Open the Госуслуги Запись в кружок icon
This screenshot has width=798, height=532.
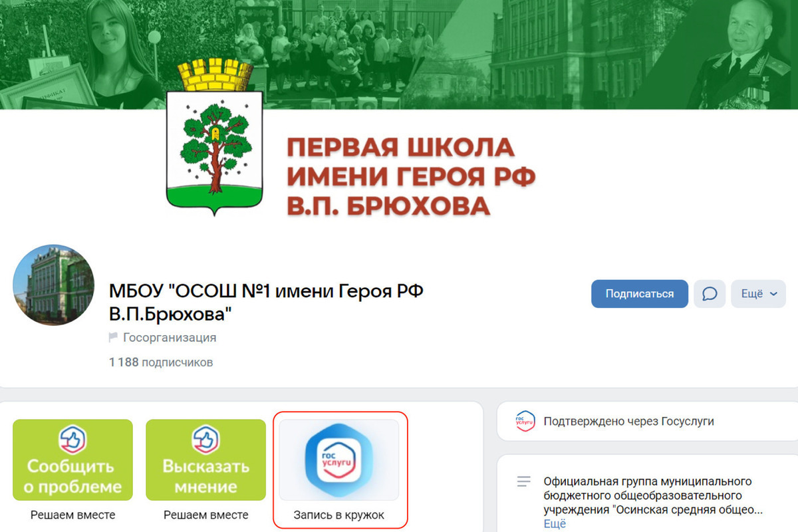click(339, 460)
